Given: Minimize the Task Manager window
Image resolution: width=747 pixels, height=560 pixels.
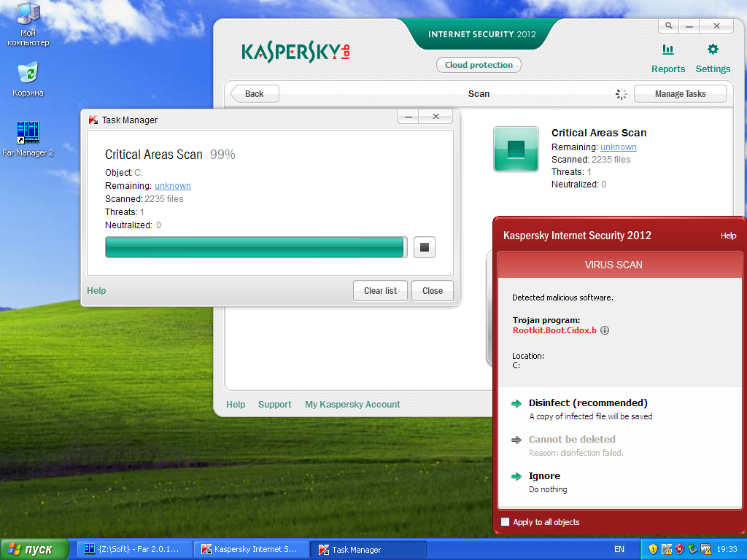Looking at the screenshot, I should (409, 117).
